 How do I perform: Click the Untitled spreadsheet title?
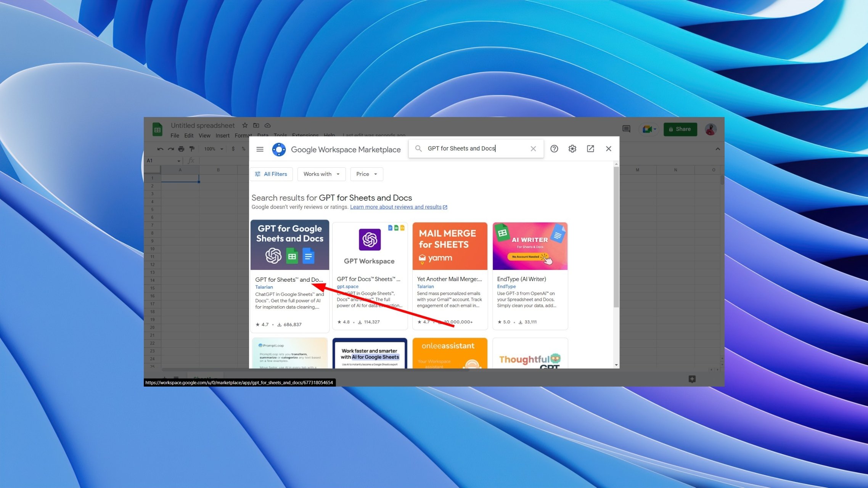203,125
